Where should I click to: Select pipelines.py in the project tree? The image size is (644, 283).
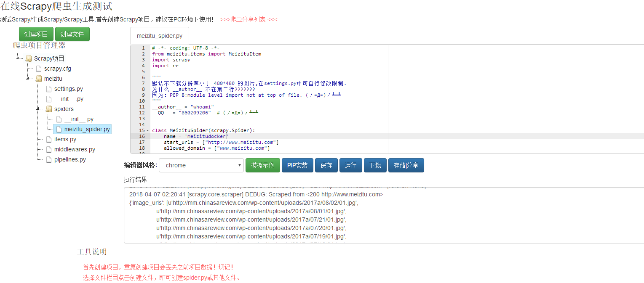tap(70, 159)
